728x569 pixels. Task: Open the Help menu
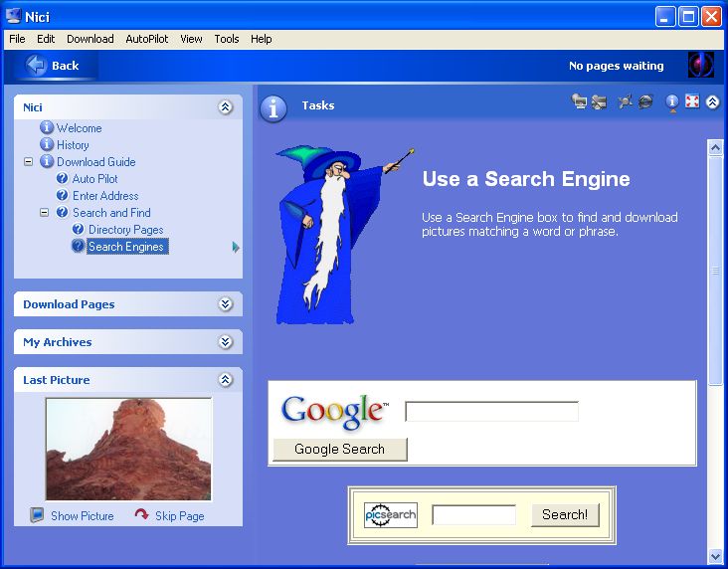262,39
